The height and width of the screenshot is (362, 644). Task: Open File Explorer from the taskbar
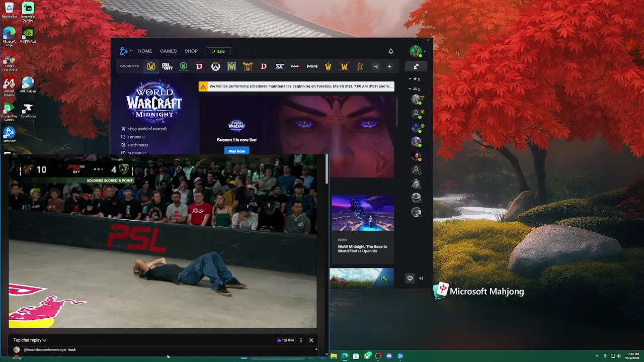(334, 356)
